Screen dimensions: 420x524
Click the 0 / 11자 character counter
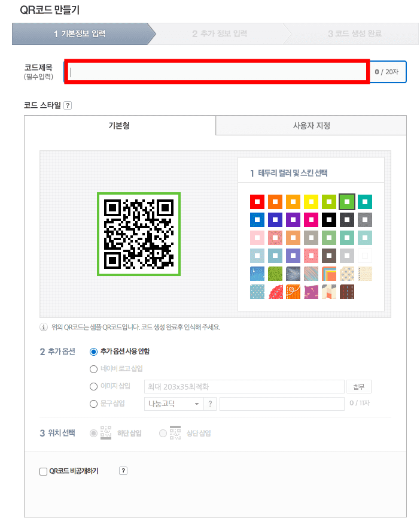coord(360,403)
